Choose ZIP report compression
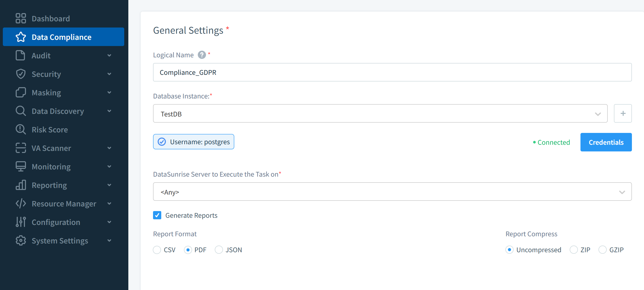Image resolution: width=644 pixels, height=290 pixels. point(574,250)
